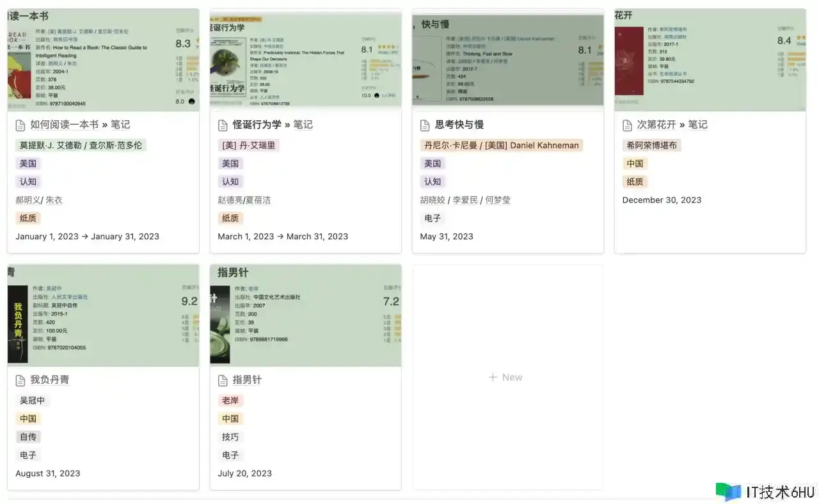Click the 老岸 author tag
Image resolution: width=819 pixels, height=504 pixels.
tap(230, 400)
